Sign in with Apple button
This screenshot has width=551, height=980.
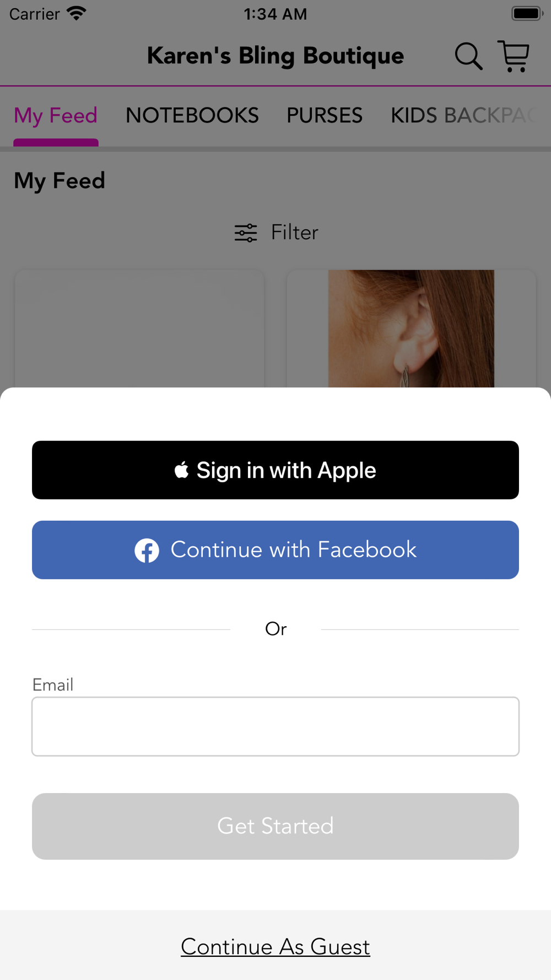pos(275,470)
